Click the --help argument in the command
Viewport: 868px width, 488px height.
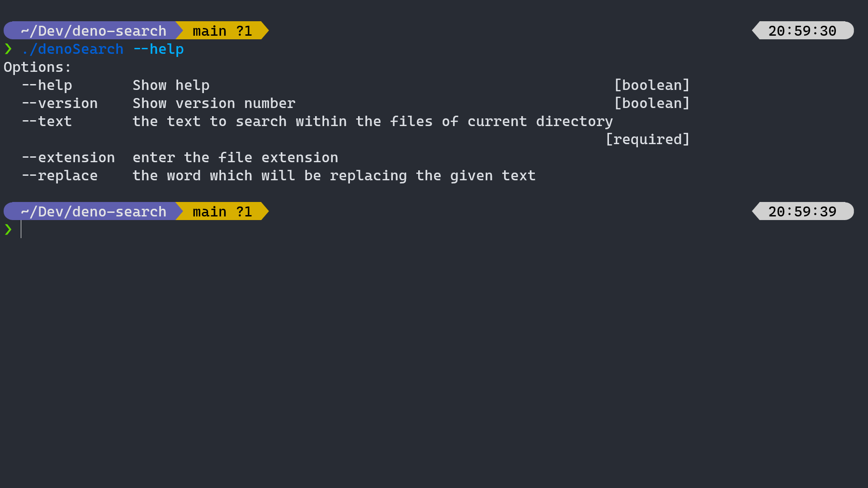click(x=158, y=49)
